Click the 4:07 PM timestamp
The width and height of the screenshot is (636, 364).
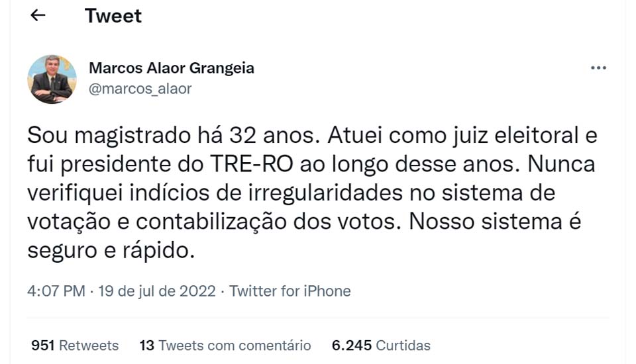[x=56, y=291]
